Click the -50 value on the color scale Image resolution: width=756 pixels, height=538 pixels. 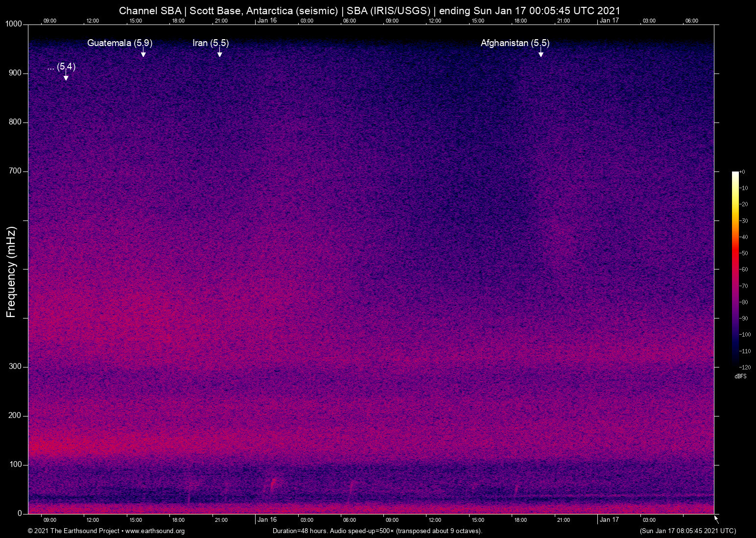click(x=744, y=253)
